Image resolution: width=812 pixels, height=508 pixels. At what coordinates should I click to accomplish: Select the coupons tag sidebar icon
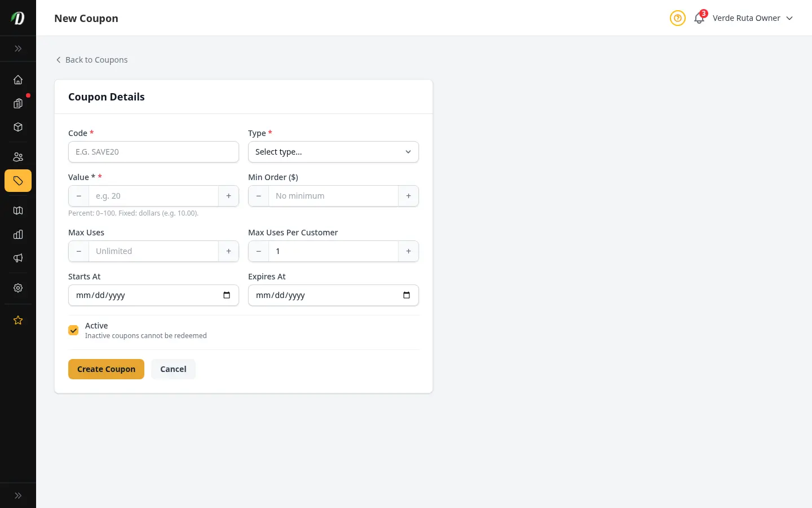click(x=18, y=181)
